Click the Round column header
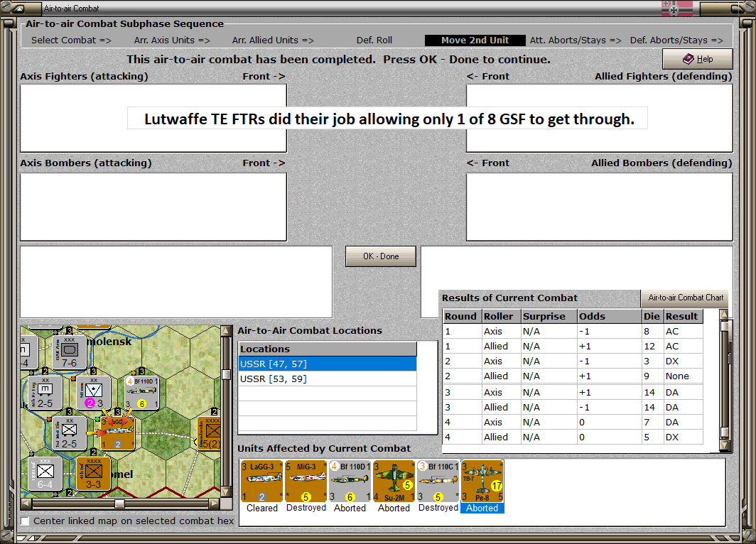The image size is (756, 544). [463, 317]
